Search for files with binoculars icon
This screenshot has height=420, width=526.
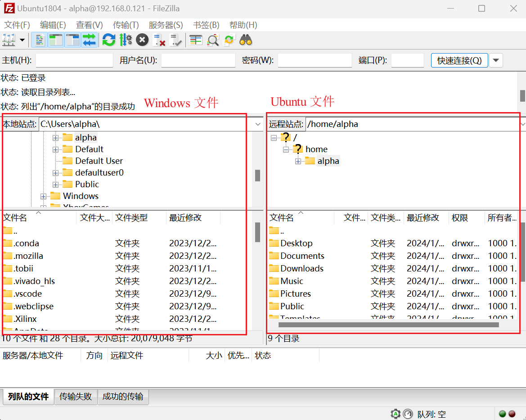click(x=246, y=40)
